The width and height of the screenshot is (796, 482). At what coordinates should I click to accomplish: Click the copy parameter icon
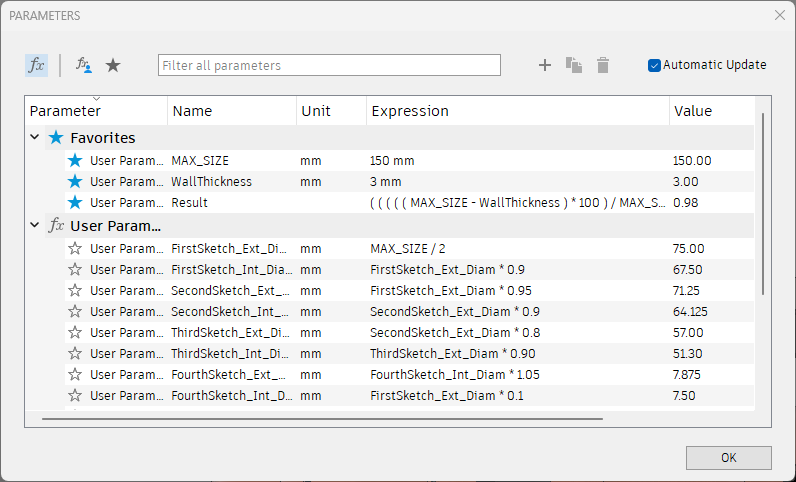pos(574,65)
